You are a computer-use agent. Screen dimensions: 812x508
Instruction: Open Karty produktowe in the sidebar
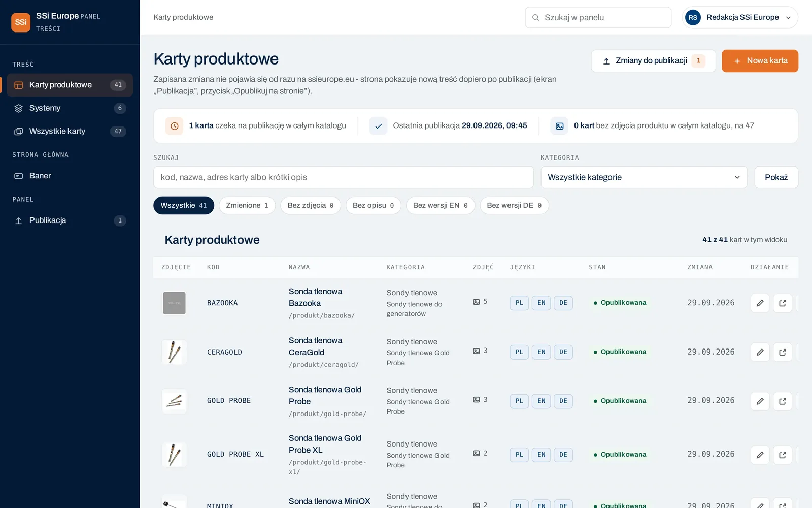click(x=70, y=85)
